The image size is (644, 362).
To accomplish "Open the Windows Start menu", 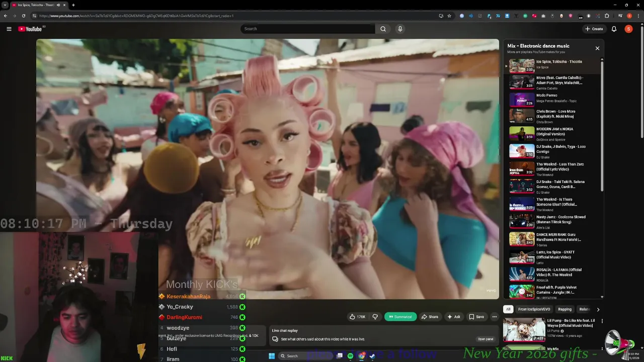I will (272, 356).
